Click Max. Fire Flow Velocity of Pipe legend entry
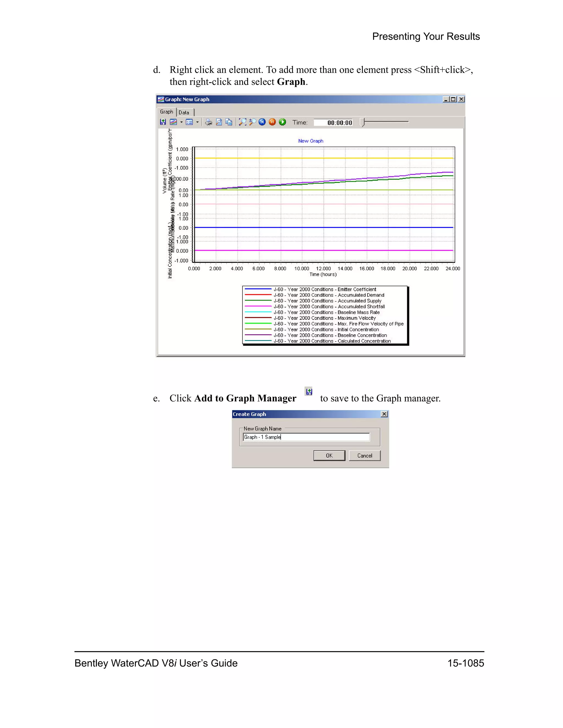This screenshot has width=563, height=728. click(x=324, y=324)
